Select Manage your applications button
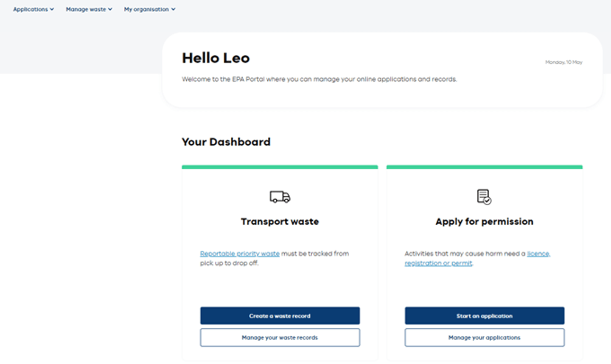The image size is (611, 364). (484, 338)
